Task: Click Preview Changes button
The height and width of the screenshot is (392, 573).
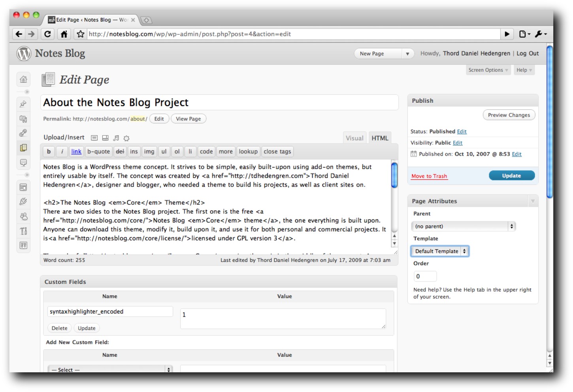Action: pos(509,115)
